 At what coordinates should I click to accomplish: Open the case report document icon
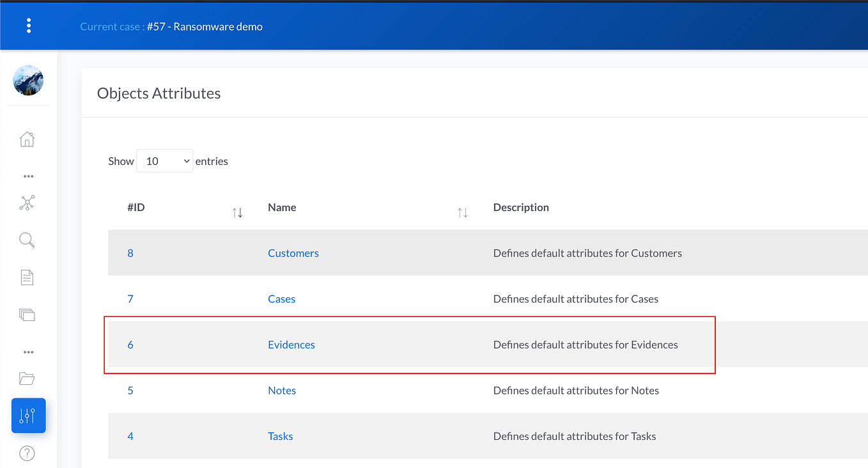[x=27, y=277]
